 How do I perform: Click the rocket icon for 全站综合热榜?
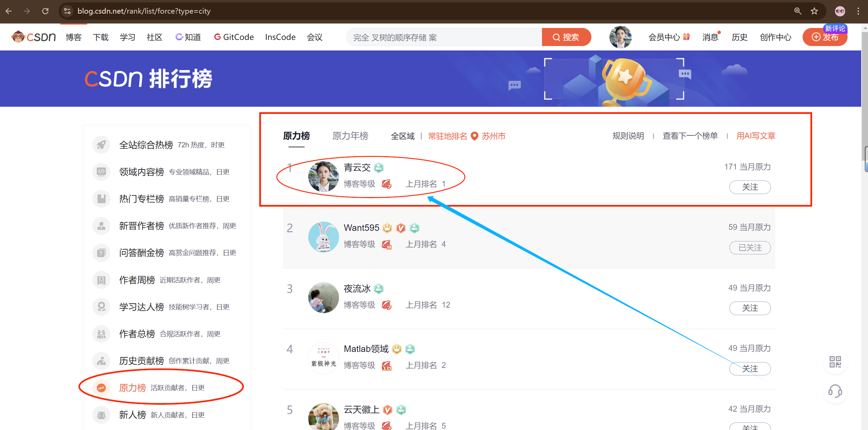click(x=101, y=145)
